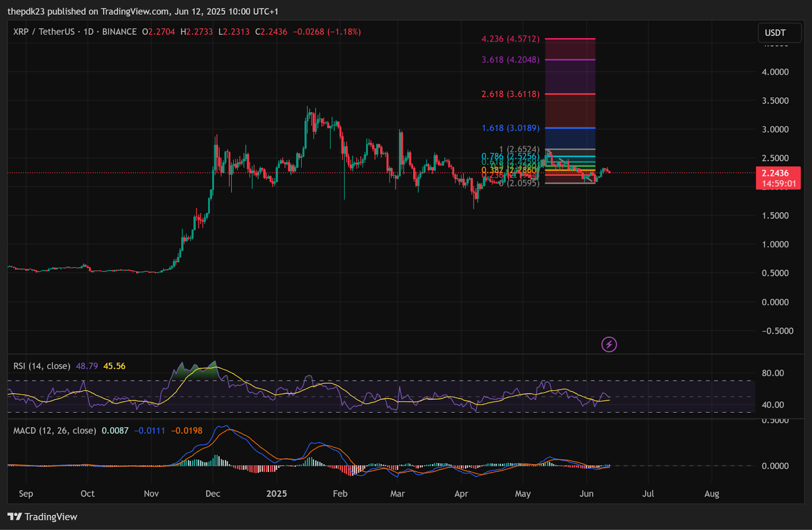
Task: Click the Jun label on time axis
Action: tap(587, 493)
